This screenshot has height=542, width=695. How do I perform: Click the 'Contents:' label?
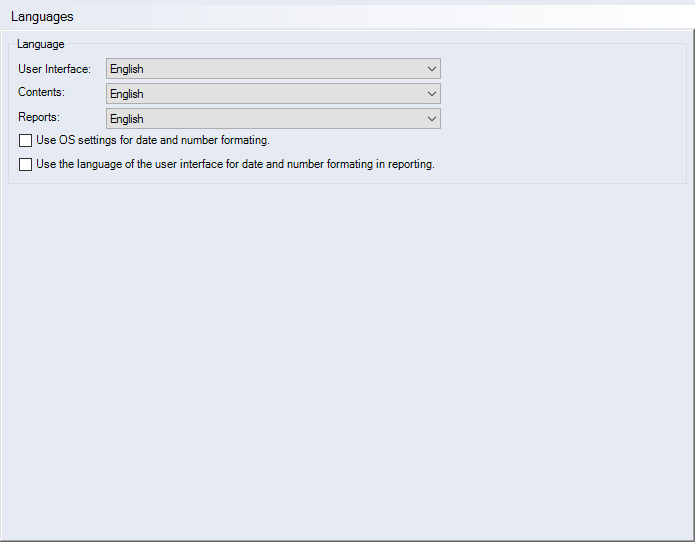point(41,92)
